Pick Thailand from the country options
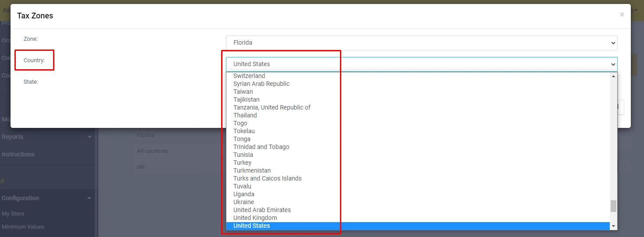Image resolution: width=644 pixels, height=237 pixels. point(245,115)
